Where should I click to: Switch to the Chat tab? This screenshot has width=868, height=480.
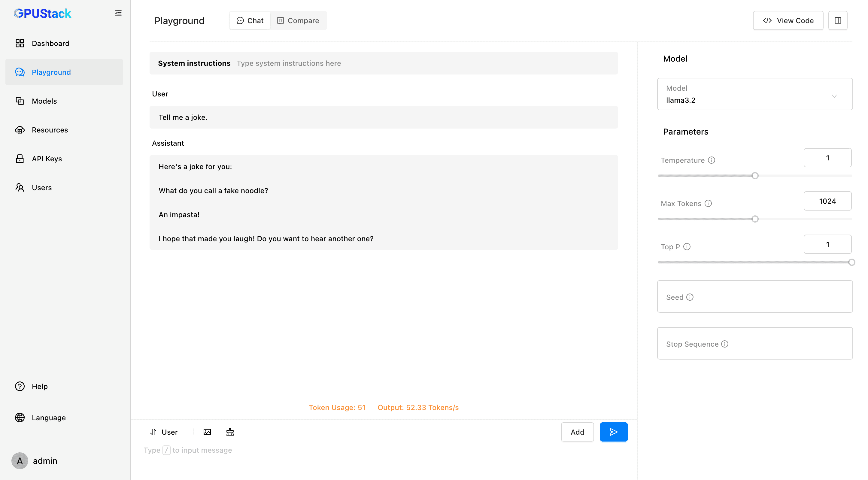coord(249,20)
